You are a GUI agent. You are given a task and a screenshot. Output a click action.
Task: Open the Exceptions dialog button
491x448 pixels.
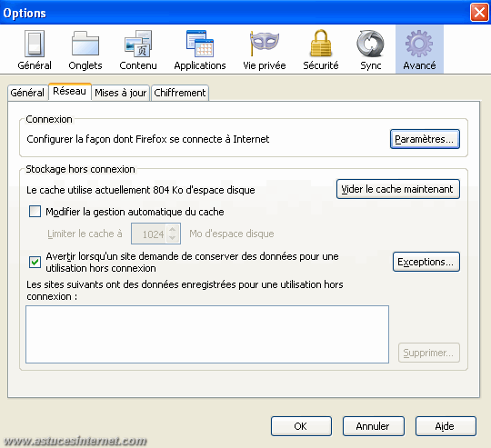pyautogui.click(x=426, y=262)
